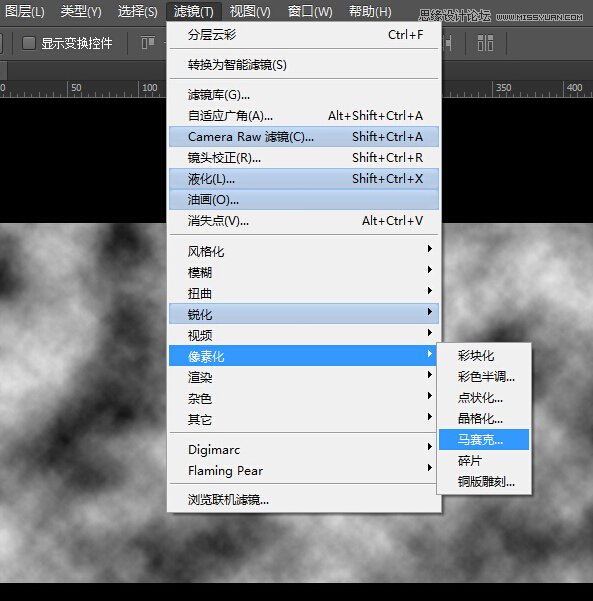Expand the 视频 submenu
593x601 pixels.
[304, 335]
